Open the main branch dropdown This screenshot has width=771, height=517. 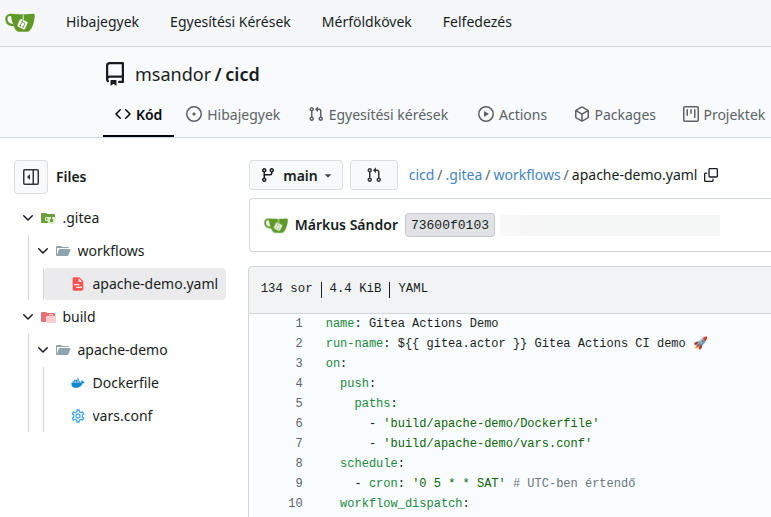point(296,175)
